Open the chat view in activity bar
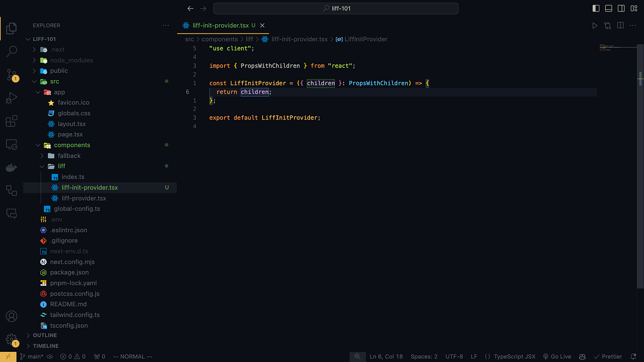Image resolution: width=644 pixels, height=362 pixels. [x=11, y=213]
